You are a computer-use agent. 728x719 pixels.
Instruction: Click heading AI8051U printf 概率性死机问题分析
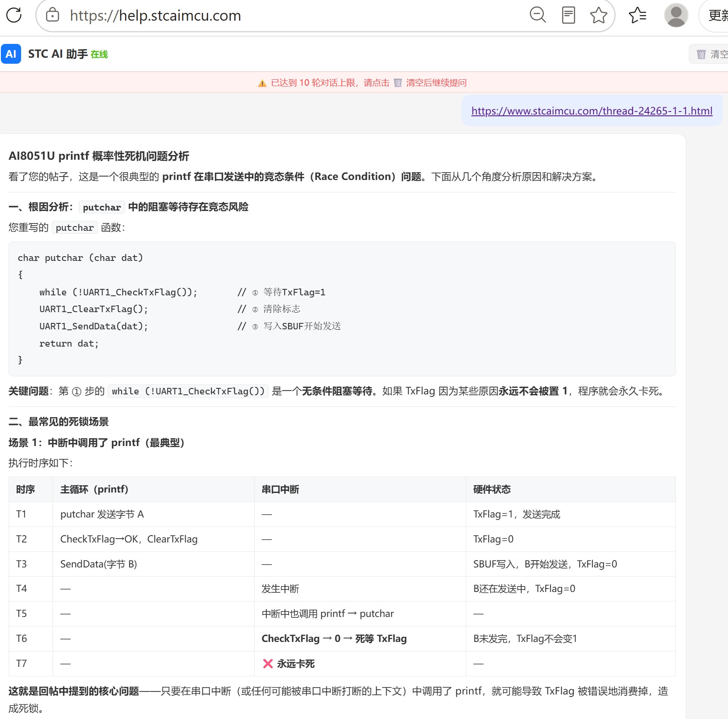click(x=99, y=156)
